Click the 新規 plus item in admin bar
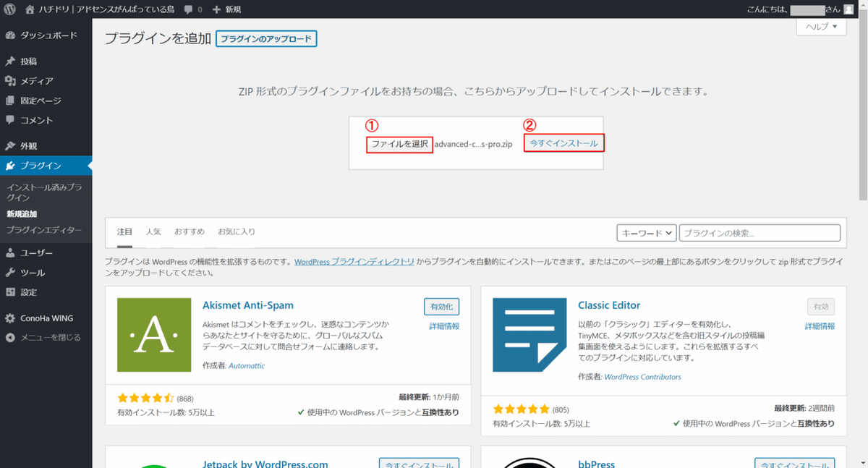The height and width of the screenshot is (468, 868). 228,9
